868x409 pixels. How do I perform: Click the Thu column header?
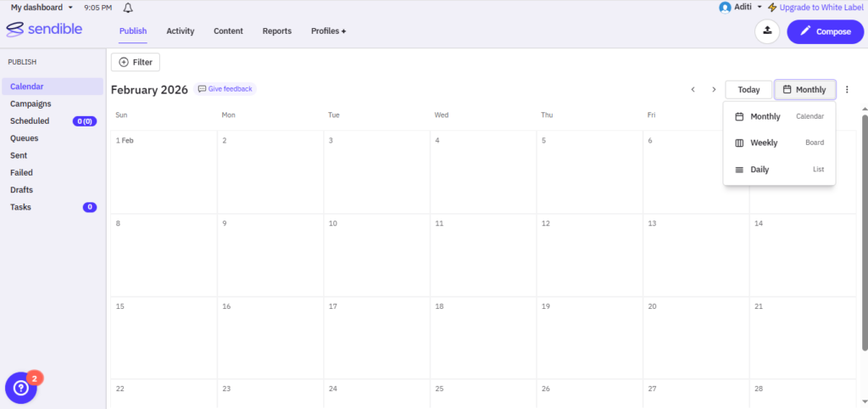(x=547, y=115)
